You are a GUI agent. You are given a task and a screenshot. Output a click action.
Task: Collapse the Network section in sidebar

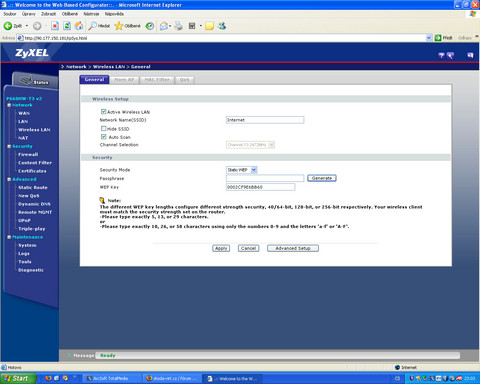(x=9, y=105)
